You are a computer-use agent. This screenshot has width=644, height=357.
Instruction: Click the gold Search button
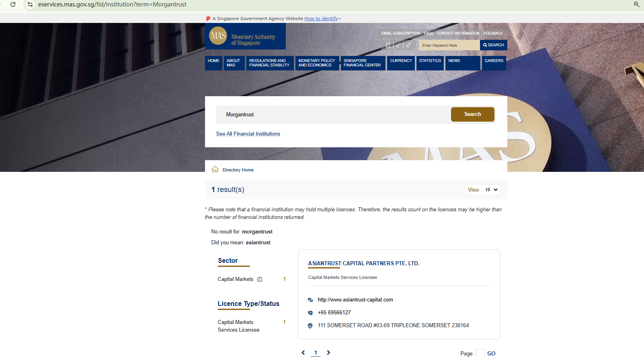(473, 114)
